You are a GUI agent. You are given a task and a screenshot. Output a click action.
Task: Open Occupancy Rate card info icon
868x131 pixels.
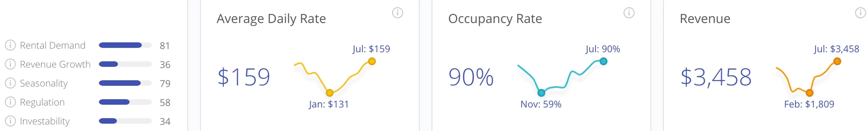[x=629, y=13]
